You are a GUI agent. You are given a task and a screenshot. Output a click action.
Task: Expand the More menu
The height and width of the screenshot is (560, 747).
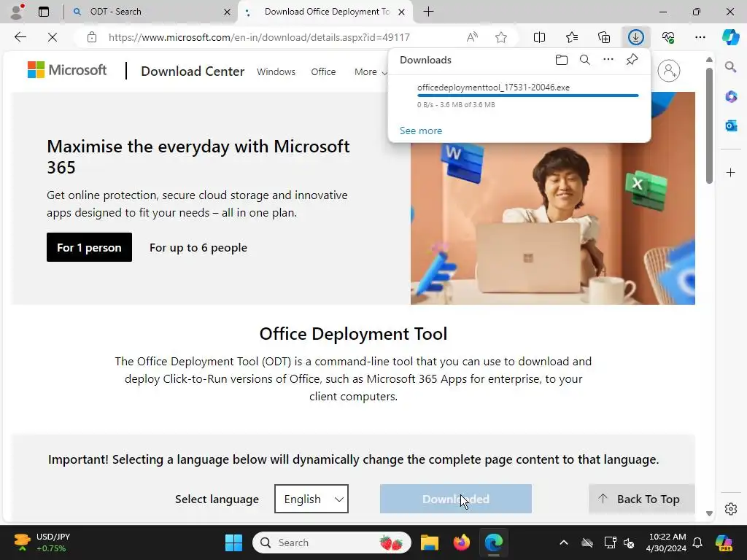point(370,72)
